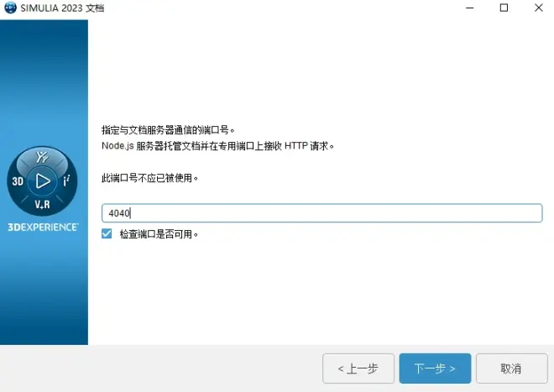The height and width of the screenshot is (392, 554).
Task: Proceed with the 下一步 button
Action: pyautogui.click(x=435, y=368)
